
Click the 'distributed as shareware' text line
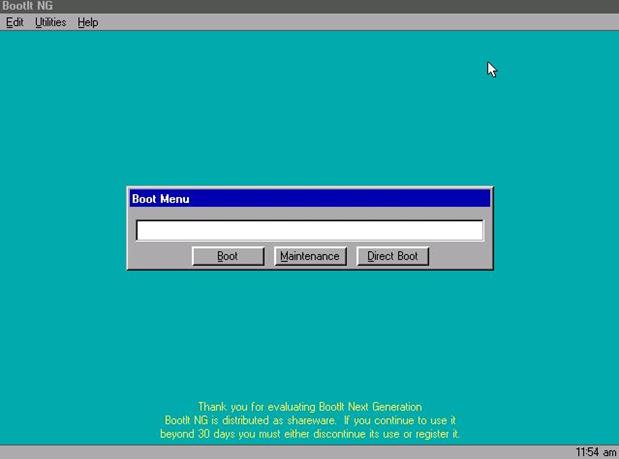point(310,420)
